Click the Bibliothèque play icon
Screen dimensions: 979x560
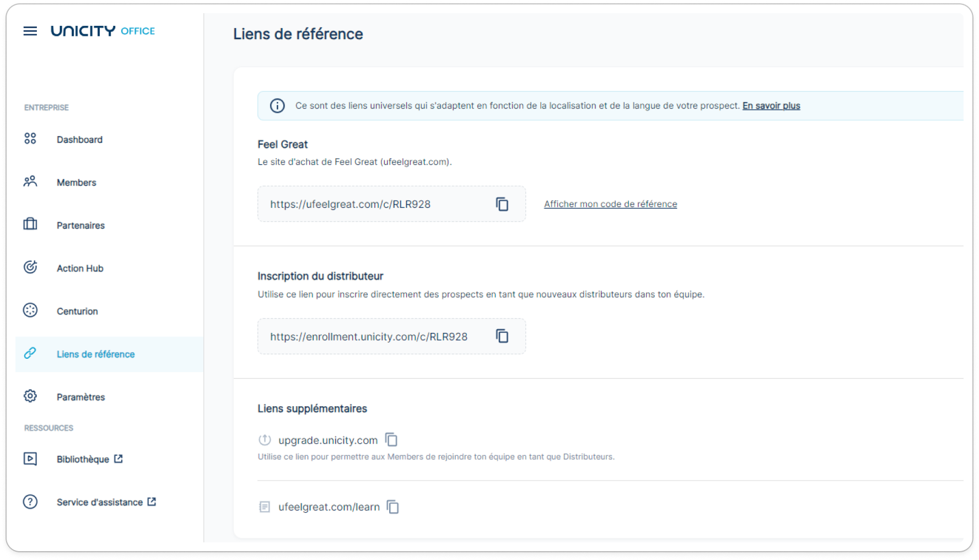pyautogui.click(x=30, y=459)
